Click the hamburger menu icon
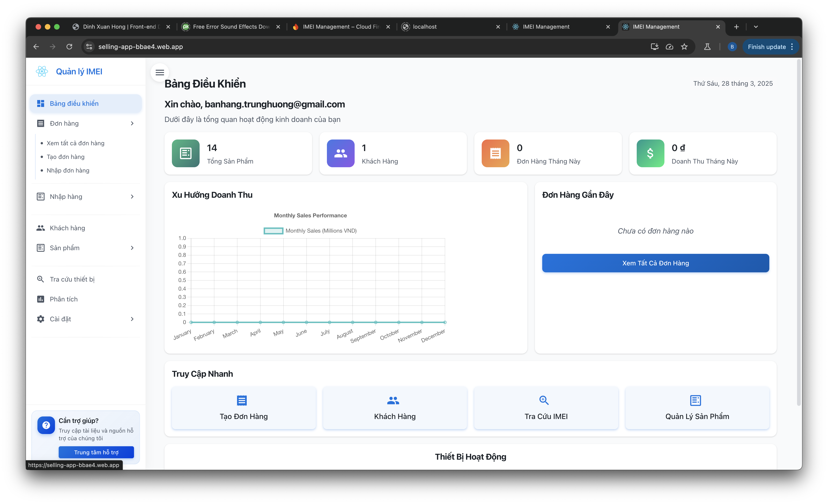Image resolution: width=828 pixels, height=504 pixels. pyautogui.click(x=160, y=73)
